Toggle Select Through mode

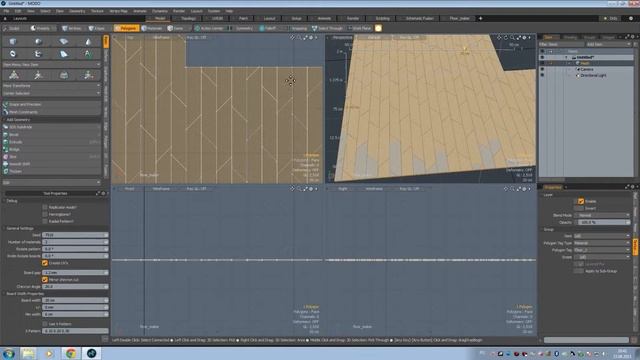tap(327, 28)
